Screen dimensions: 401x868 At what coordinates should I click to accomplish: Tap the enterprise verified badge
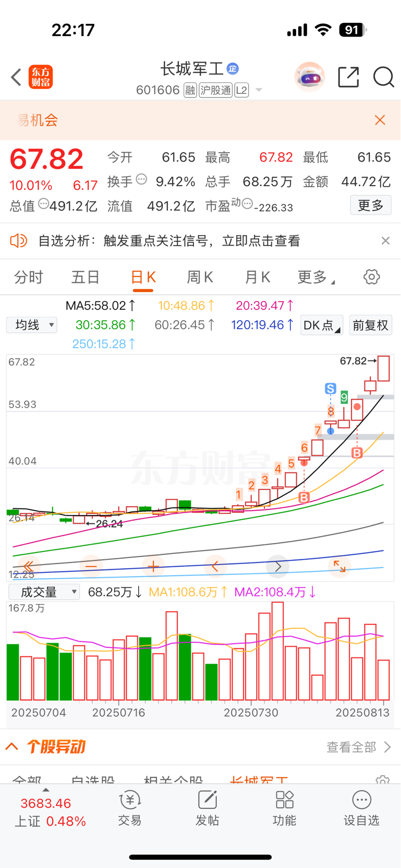click(233, 68)
